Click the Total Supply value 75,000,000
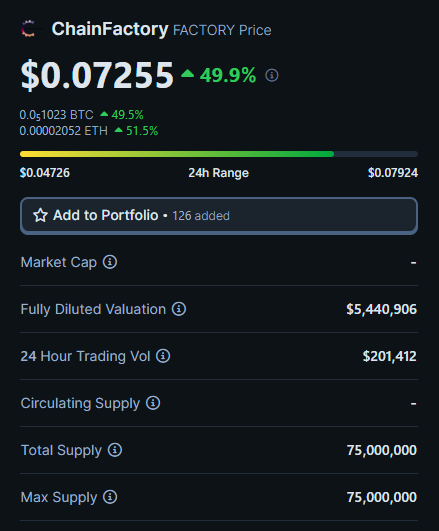 point(382,450)
